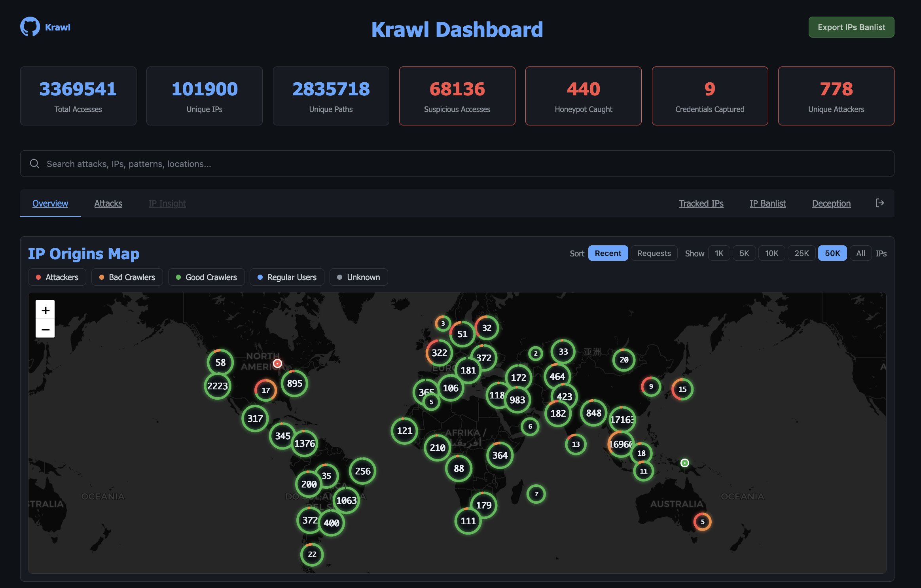Open the 364 cluster marker in Africa
921x588 pixels.
click(500, 455)
